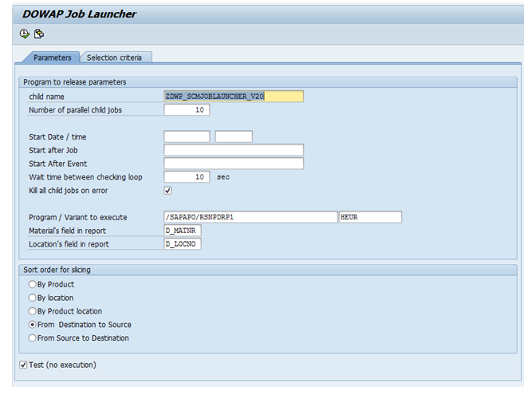Click the 'Sort order for slicing' heading
Image resolution: width=532 pixels, height=395 pixels.
point(57,270)
